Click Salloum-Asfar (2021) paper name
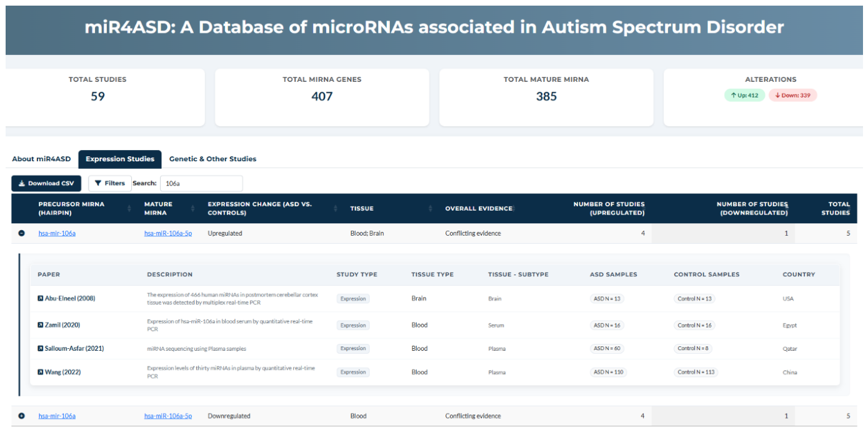Viewport: 868px width, 432px height. 74,348
